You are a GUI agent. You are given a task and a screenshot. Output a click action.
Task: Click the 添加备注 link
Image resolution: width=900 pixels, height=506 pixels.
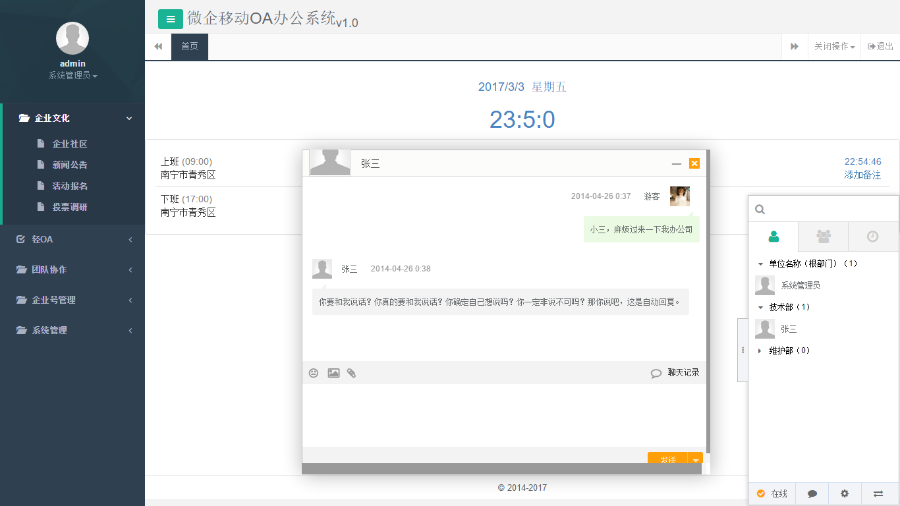(862, 175)
